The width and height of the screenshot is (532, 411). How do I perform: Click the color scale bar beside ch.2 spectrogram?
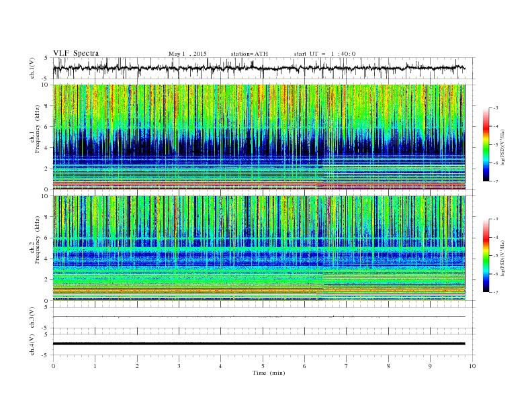pos(486,255)
